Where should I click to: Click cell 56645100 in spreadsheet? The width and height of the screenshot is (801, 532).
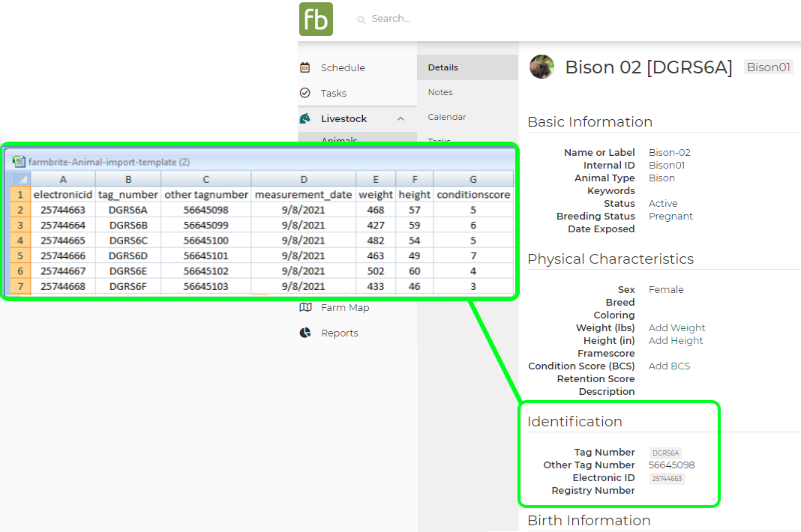coord(205,241)
